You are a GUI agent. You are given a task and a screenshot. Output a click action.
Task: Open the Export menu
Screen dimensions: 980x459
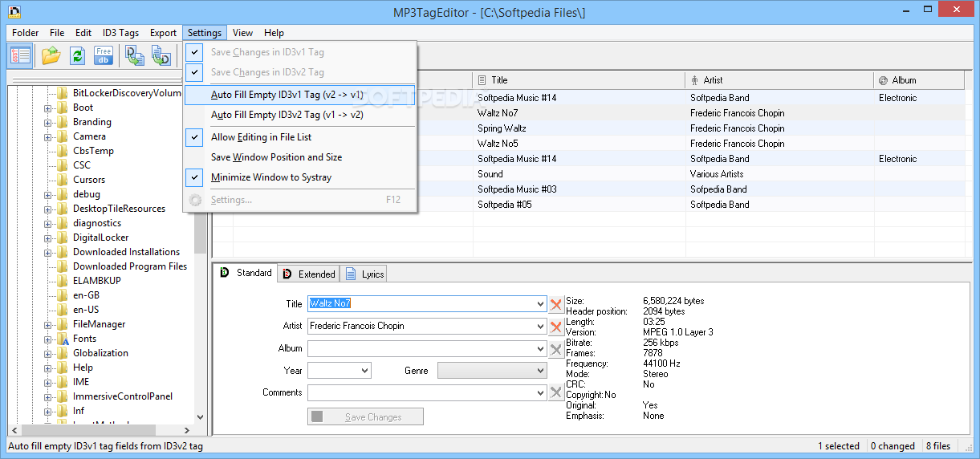(163, 33)
